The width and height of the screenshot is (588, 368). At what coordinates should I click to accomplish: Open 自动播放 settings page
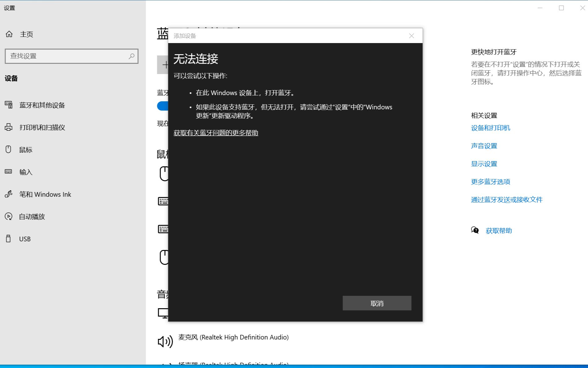32,217
